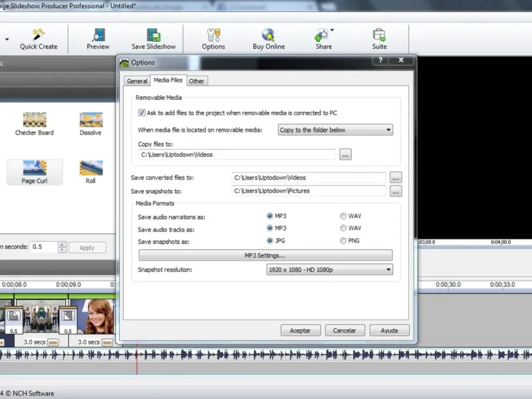Choose the Checker Board transition
532x399 pixels.
(34, 120)
